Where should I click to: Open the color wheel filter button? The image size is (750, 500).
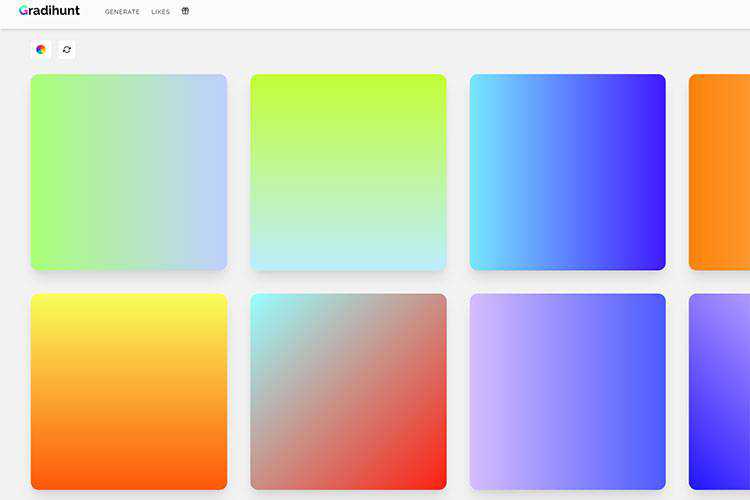pyautogui.click(x=41, y=49)
